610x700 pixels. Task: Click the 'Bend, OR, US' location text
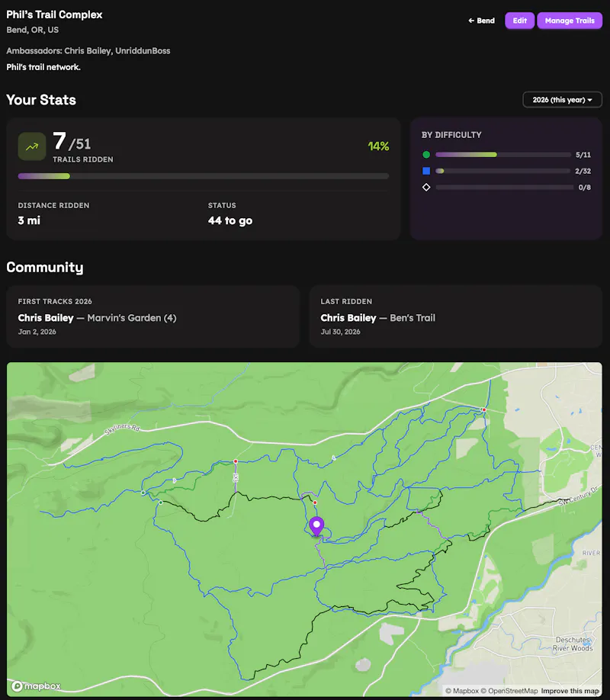(32, 30)
